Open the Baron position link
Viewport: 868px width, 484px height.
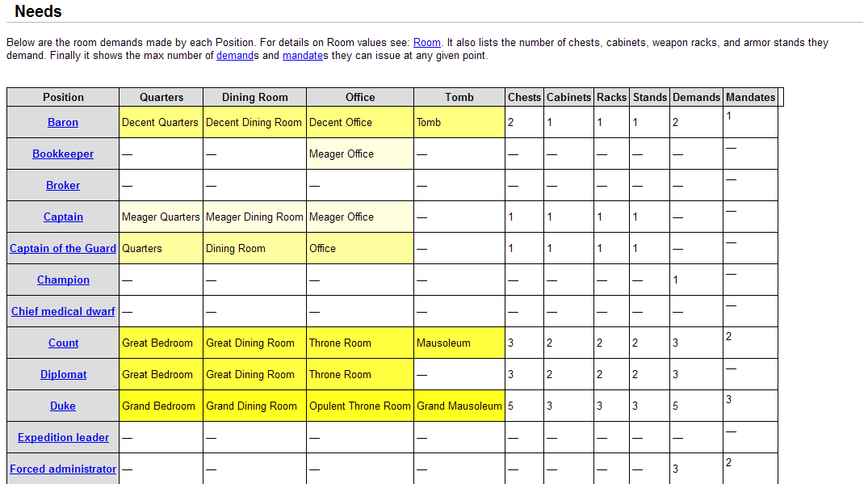[x=63, y=122]
